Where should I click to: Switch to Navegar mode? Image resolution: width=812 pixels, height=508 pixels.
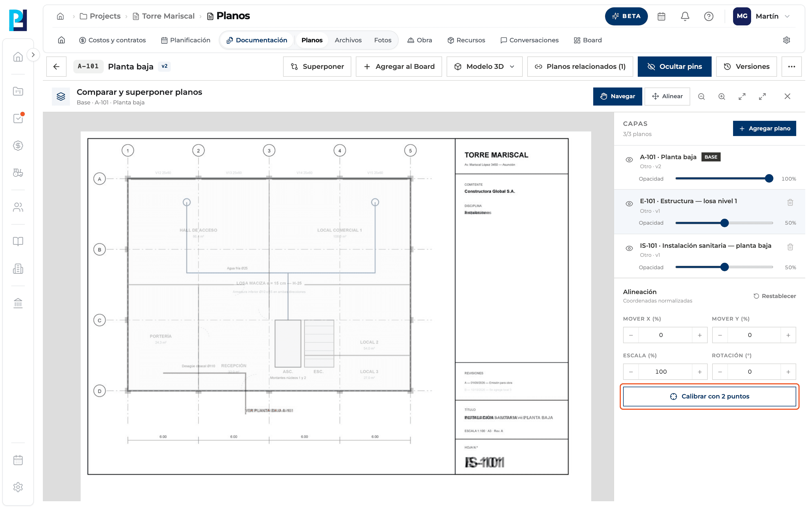pos(617,97)
